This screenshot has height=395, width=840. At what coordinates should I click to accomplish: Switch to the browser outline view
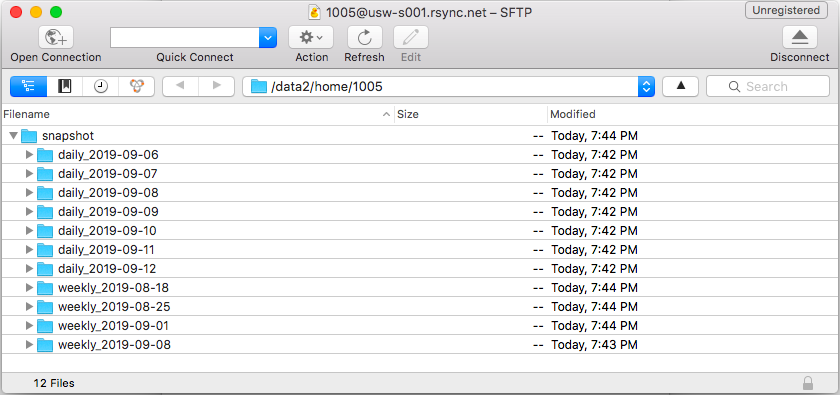point(29,86)
